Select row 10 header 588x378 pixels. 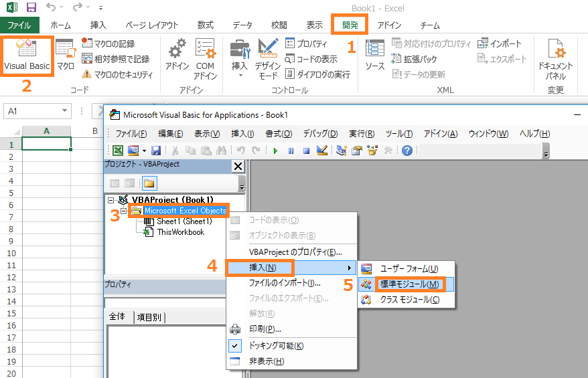[11, 253]
